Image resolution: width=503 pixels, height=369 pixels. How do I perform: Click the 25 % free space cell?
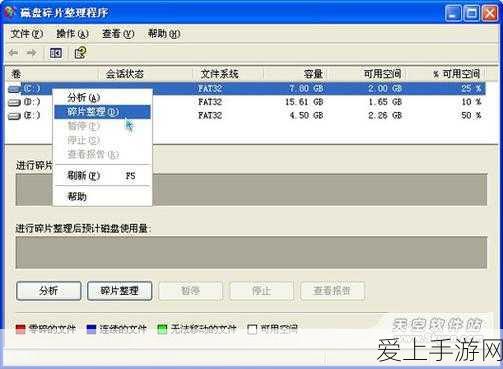pyautogui.click(x=471, y=88)
